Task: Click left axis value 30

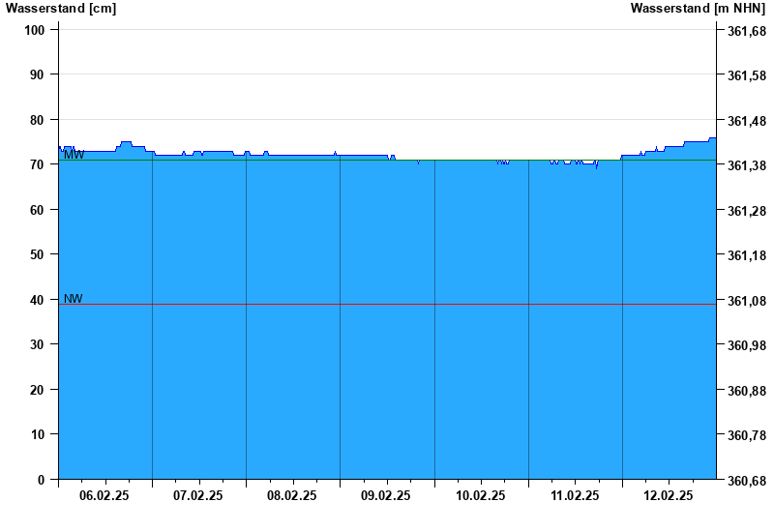Action: tap(37, 345)
